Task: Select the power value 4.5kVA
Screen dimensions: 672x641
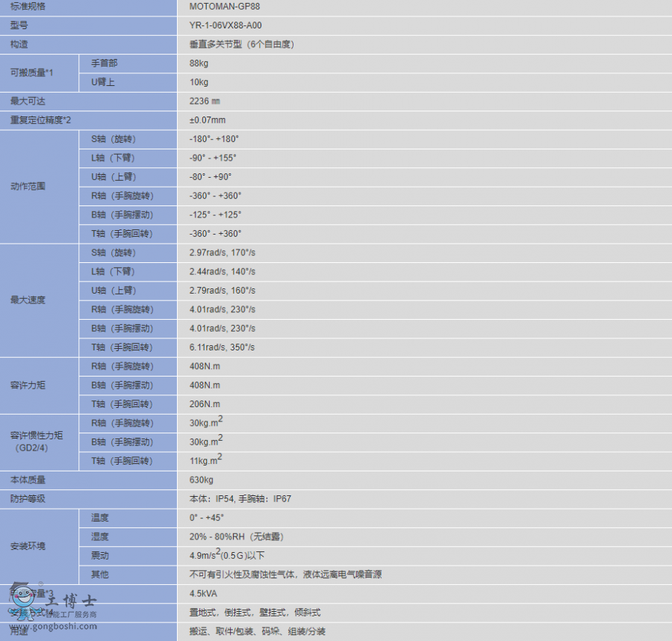Action: pos(204,593)
